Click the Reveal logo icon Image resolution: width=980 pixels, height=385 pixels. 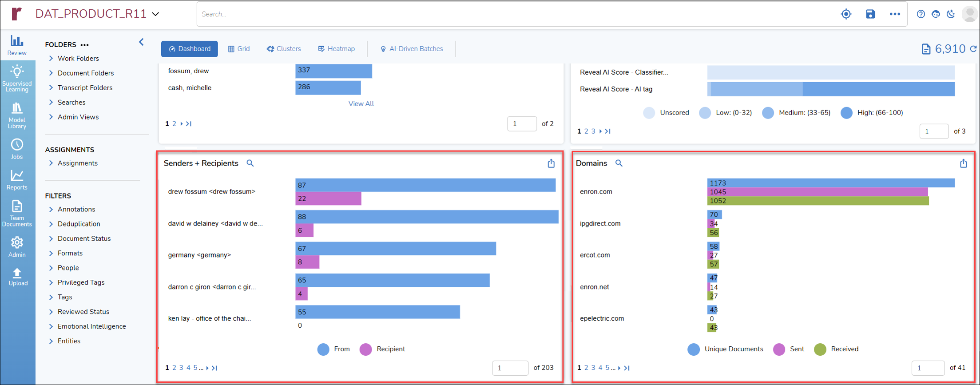(17, 14)
